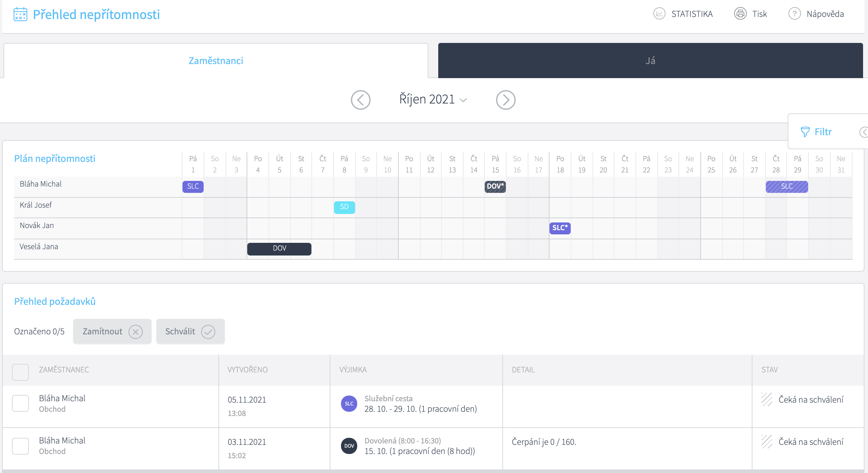Click the calendar icon beside Přehled nepřítomnosti
Screen dimensions: 868x473
[x=20, y=14]
